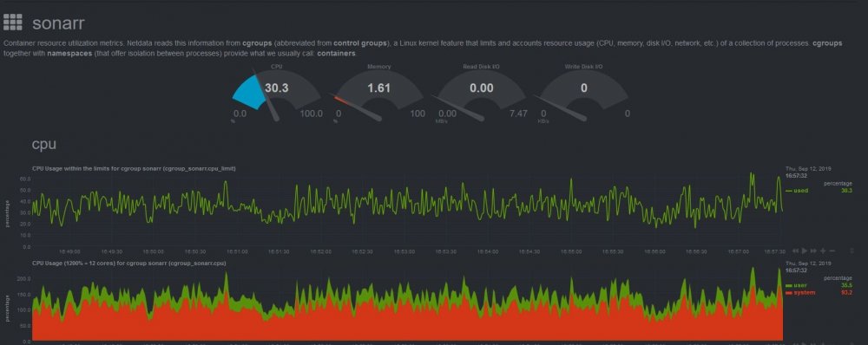868x345 pixels.
Task: Click the bold 'control groups' text in the description
Action: [x=361, y=43]
